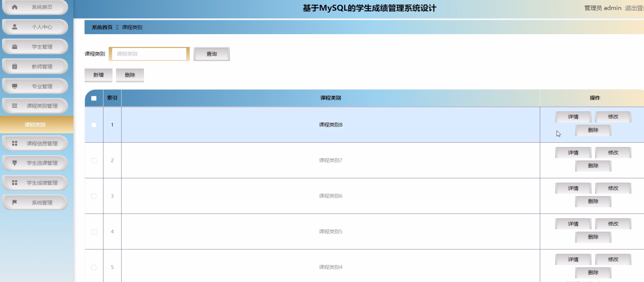Click the monitor icon beside 专业管理
This screenshot has height=282, width=644.
[15, 86]
